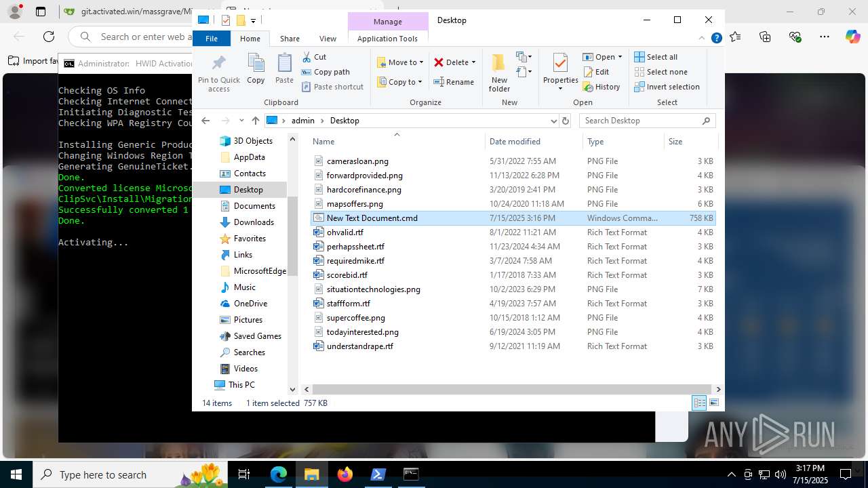
Task: Expand address bar history dropdown
Action: 554,121
